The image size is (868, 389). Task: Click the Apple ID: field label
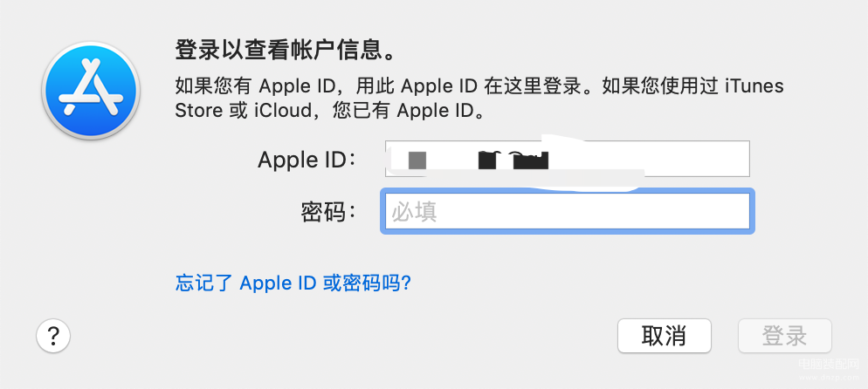point(307,160)
